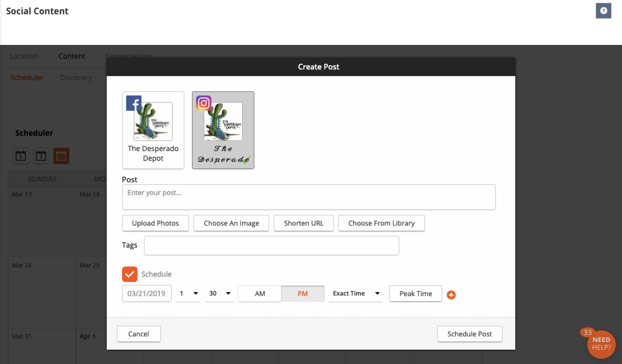
Task: Open the hour dropdown showing 1
Action: click(188, 294)
